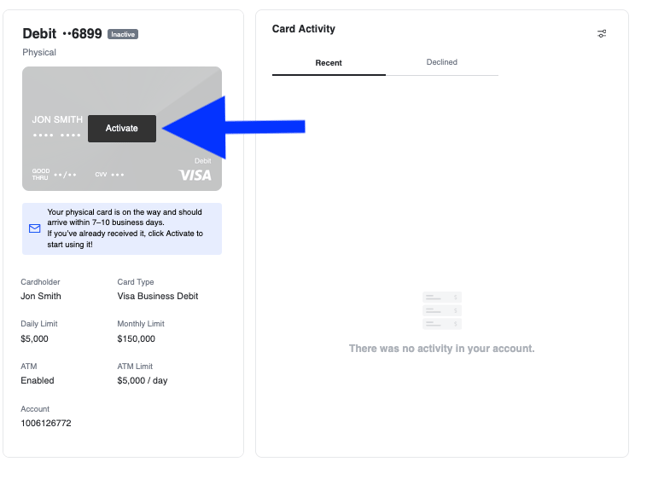Click the $150,000 monthly limit value
Screen dimensions: 670x485
[x=136, y=339]
